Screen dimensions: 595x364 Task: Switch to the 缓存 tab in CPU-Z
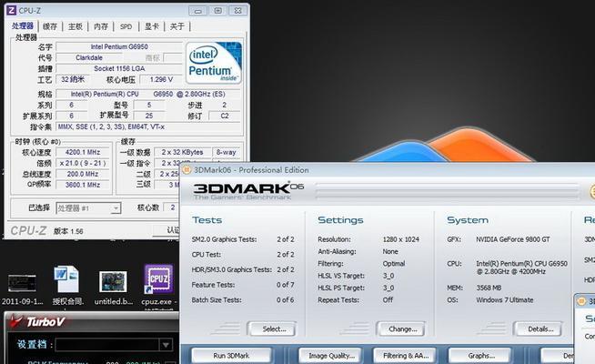[50, 26]
